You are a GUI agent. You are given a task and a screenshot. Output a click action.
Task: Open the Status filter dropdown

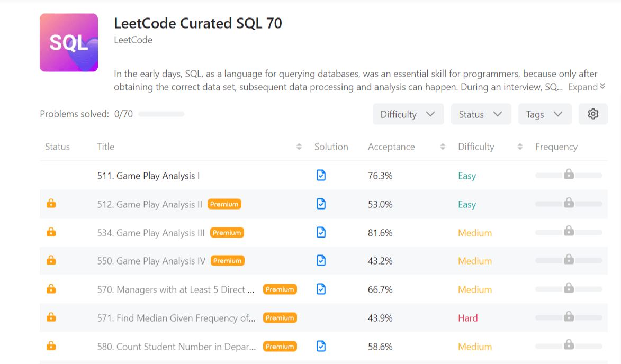(481, 114)
